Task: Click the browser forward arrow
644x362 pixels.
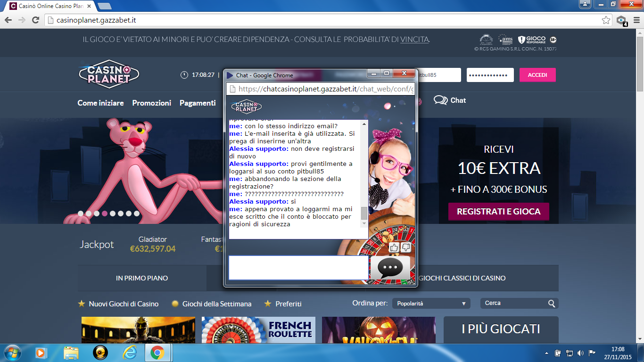Action: click(22, 20)
